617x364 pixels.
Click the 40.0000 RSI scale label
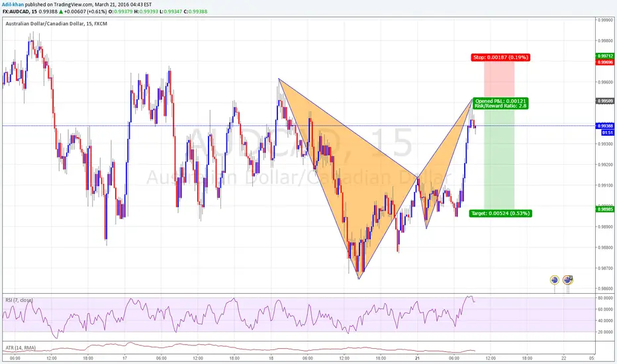606,321
